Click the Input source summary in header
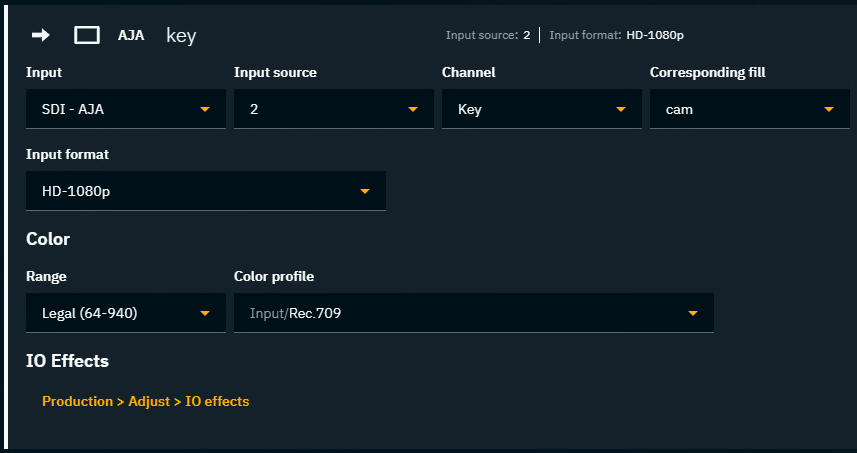Screen dimensions: 857x453 point(488,36)
